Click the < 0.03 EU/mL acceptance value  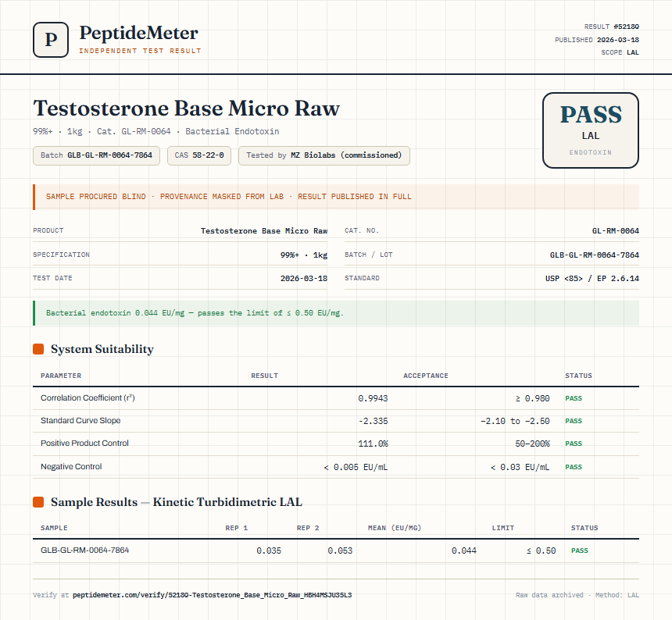tap(520, 467)
